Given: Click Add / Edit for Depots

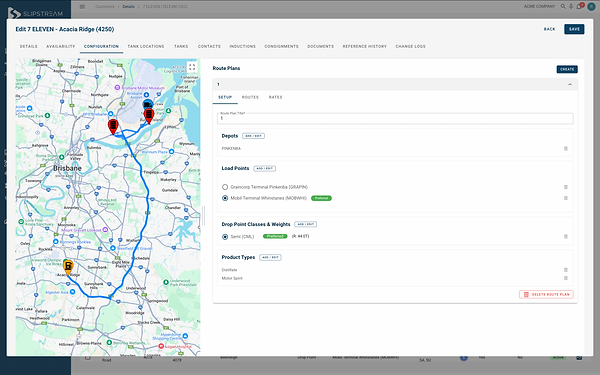Looking at the screenshot, I should point(253,136).
